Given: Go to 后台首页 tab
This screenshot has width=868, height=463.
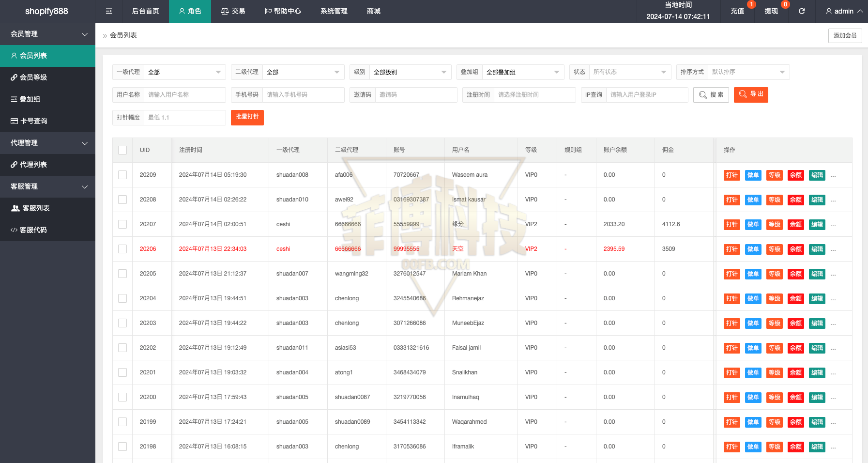Looking at the screenshot, I should click(x=145, y=11).
